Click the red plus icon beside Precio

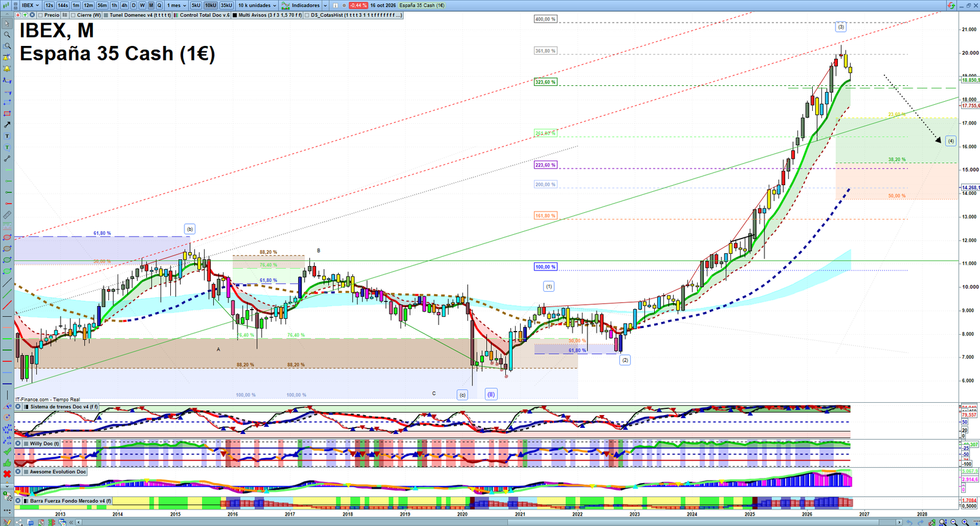tap(18, 15)
